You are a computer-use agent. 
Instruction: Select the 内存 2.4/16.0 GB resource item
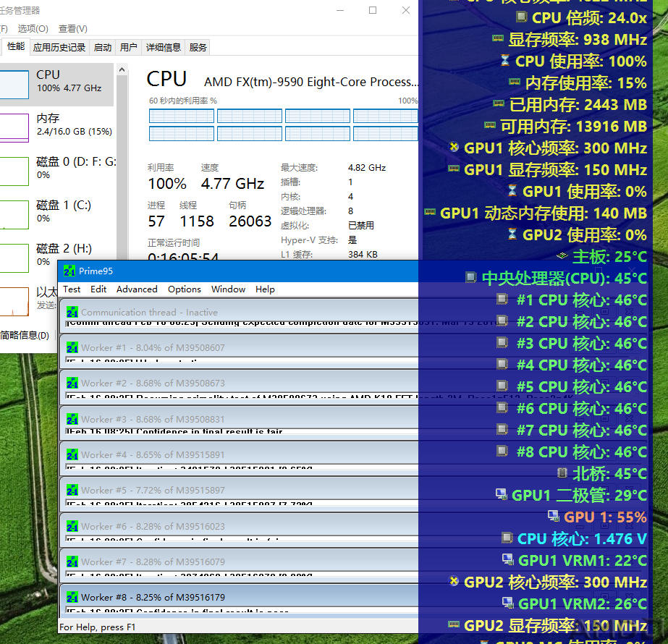56,127
